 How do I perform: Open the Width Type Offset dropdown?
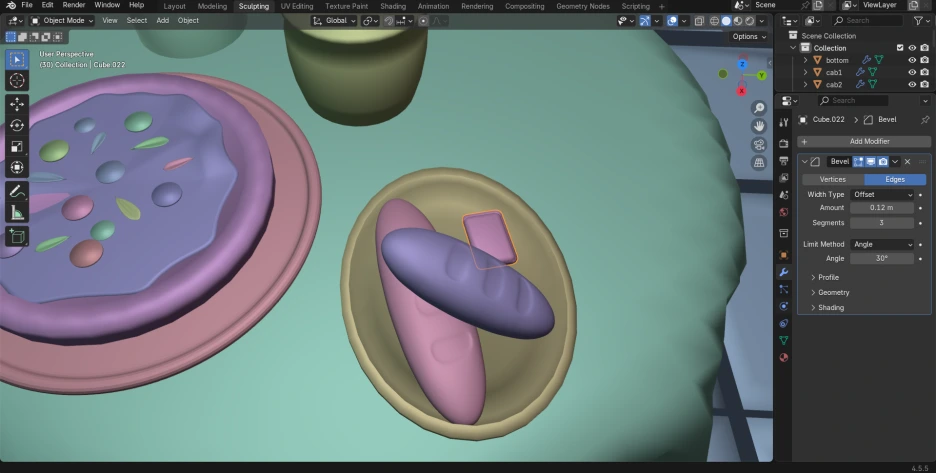point(882,195)
